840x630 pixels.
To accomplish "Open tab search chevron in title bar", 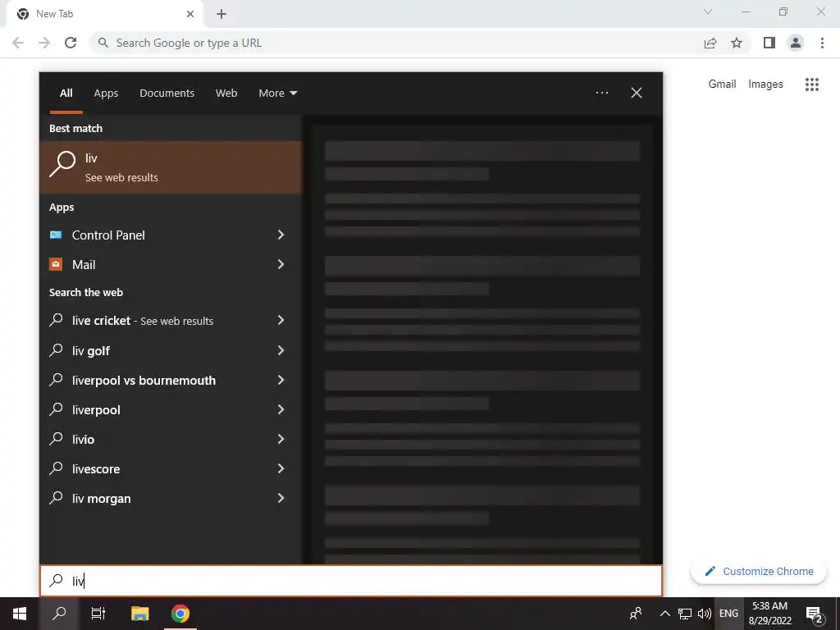I will point(708,11).
